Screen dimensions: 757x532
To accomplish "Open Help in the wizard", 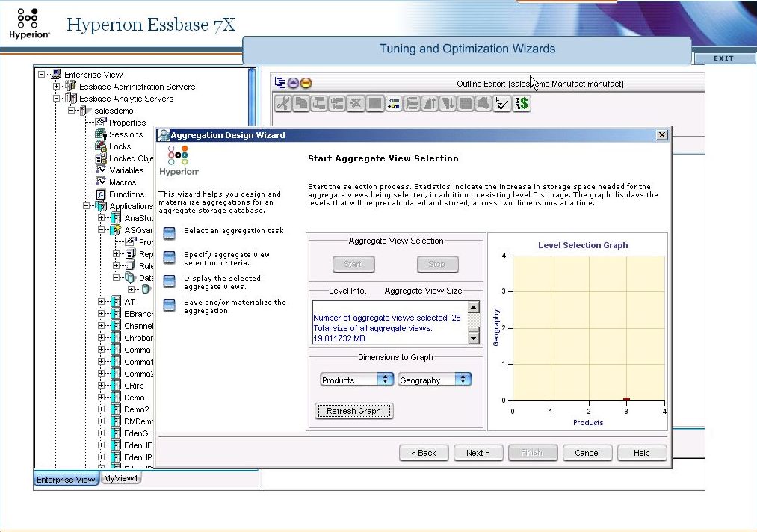I will [x=642, y=453].
